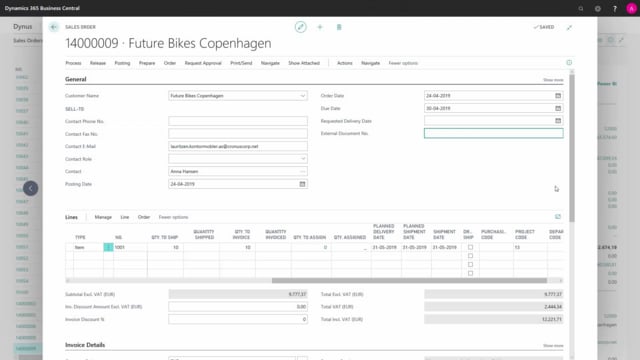This screenshot has width=640, height=360.
Task: Open Posting Date calendar picker
Action: [302, 184]
